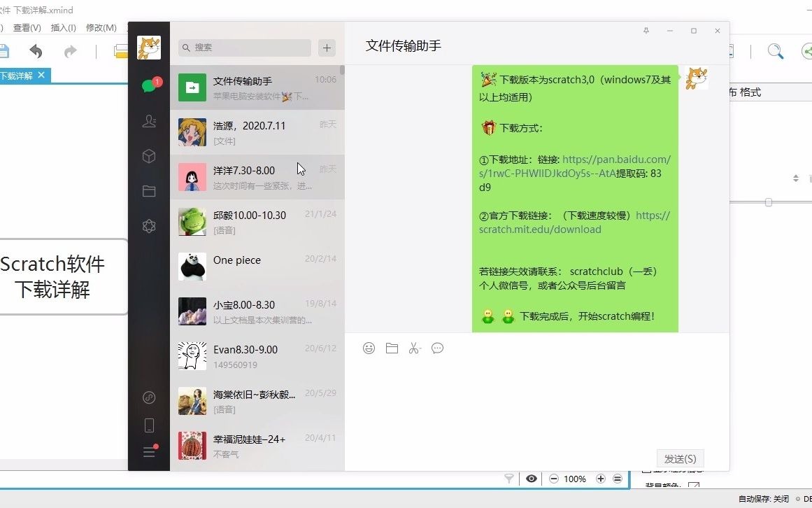Open the plus dropdown next to search
812x508 pixels.
pos(326,48)
